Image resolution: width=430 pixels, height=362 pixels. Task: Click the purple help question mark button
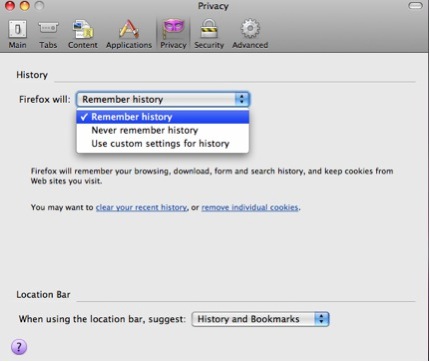click(19, 347)
